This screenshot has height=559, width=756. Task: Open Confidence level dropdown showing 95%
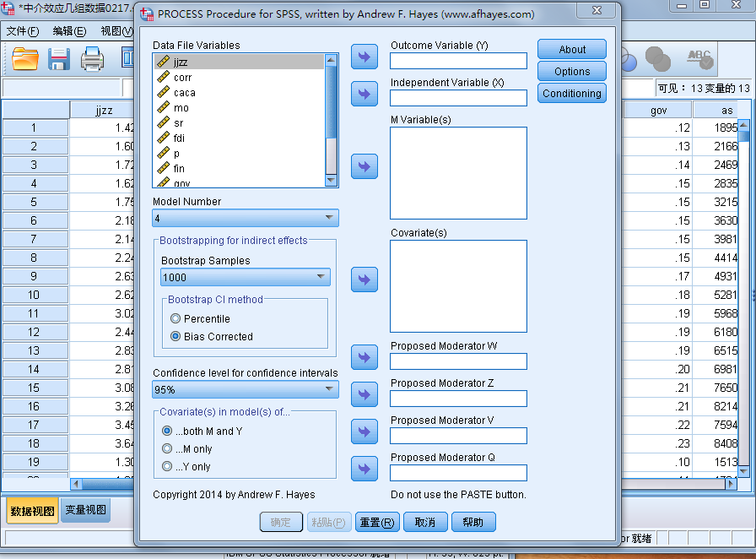pos(246,389)
